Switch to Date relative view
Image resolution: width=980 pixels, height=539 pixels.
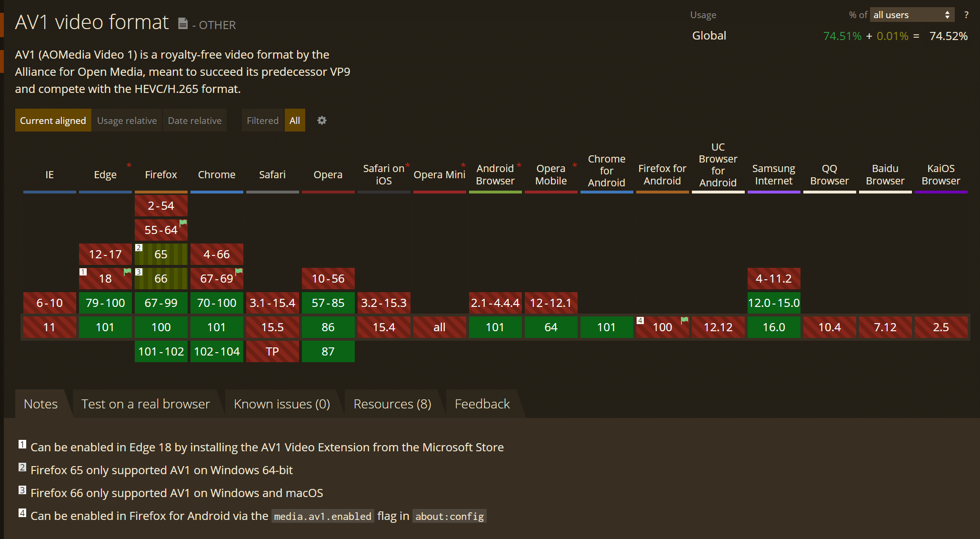(194, 121)
